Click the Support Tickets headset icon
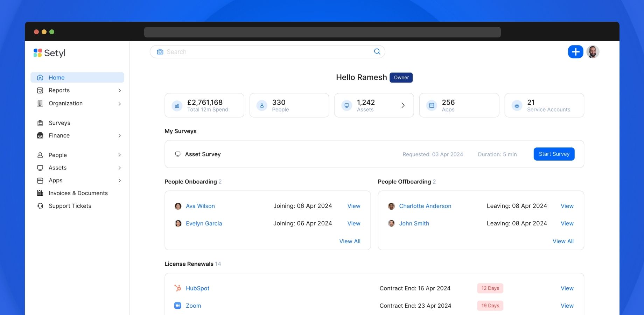Image resolution: width=644 pixels, height=315 pixels. click(x=40, y=206)
